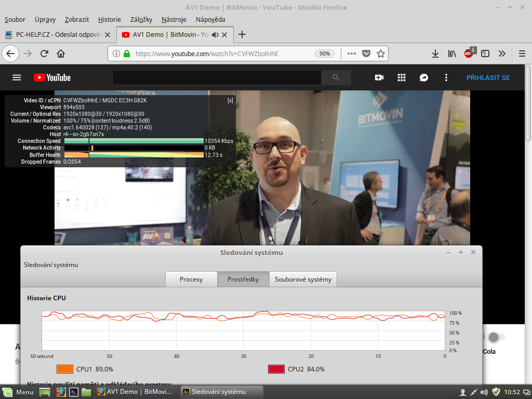Image resolution: width=532 pixels, height=399 pixels.
Task: Toggle the autoplay switch
Action: click(496, 337)
